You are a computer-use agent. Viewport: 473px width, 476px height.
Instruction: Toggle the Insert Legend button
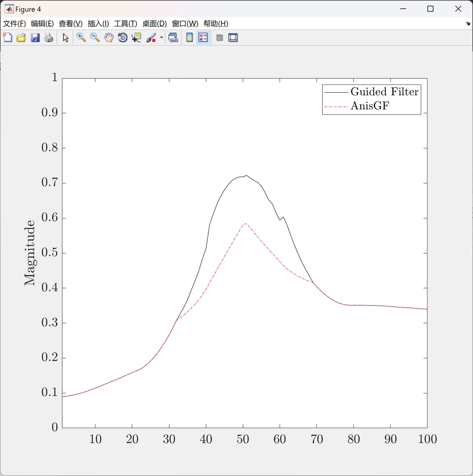click(x=203, y=38)
